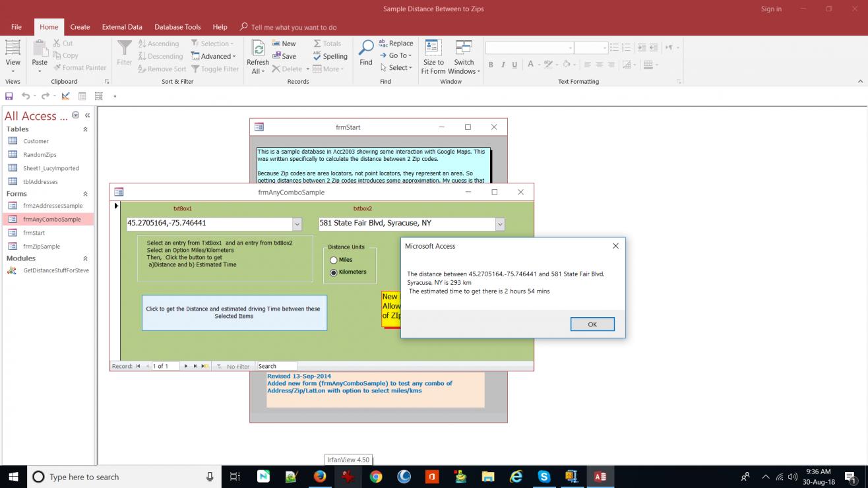Click the Paste clipboard icon
The image size is (868, 488).
[x=40, y=49]
